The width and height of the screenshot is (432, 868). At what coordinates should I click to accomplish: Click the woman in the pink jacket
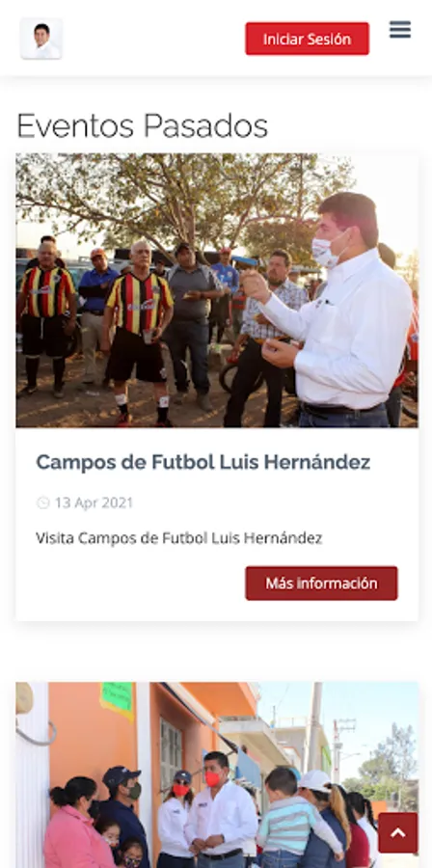75,824
